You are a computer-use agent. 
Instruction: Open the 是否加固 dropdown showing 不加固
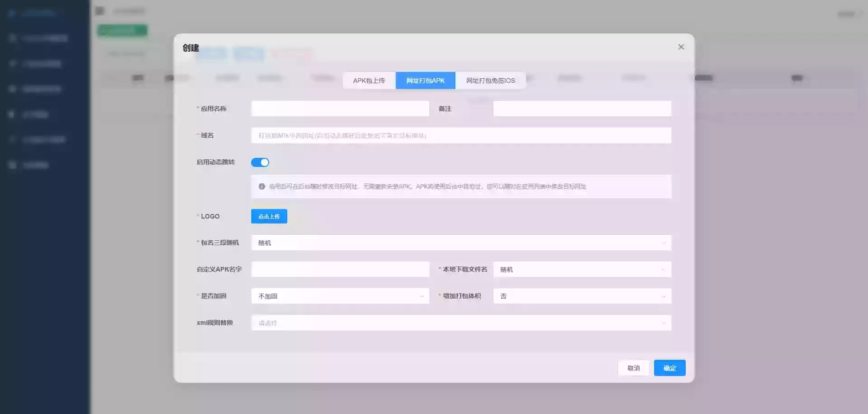[x=340, y=296]
